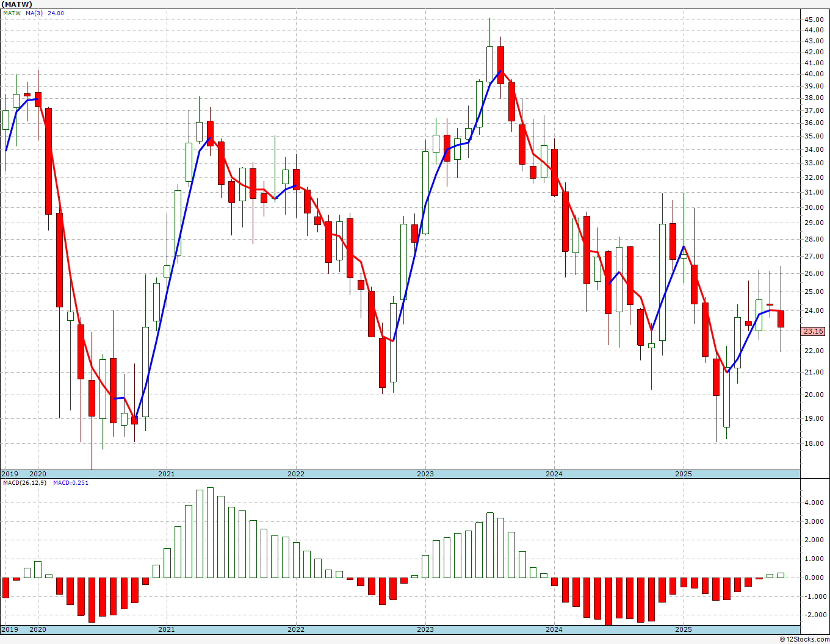Click 2024 on the price chart time axis
This screenshot has height=644, width=830.
(x=554, y=474)
